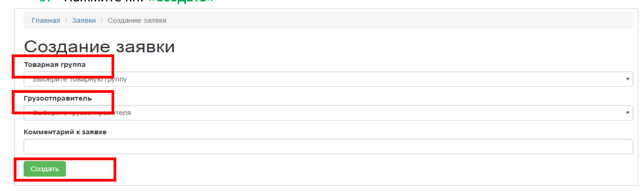
Task: Click the Грузоотправитель dropdown arrow
Action: 627,113
